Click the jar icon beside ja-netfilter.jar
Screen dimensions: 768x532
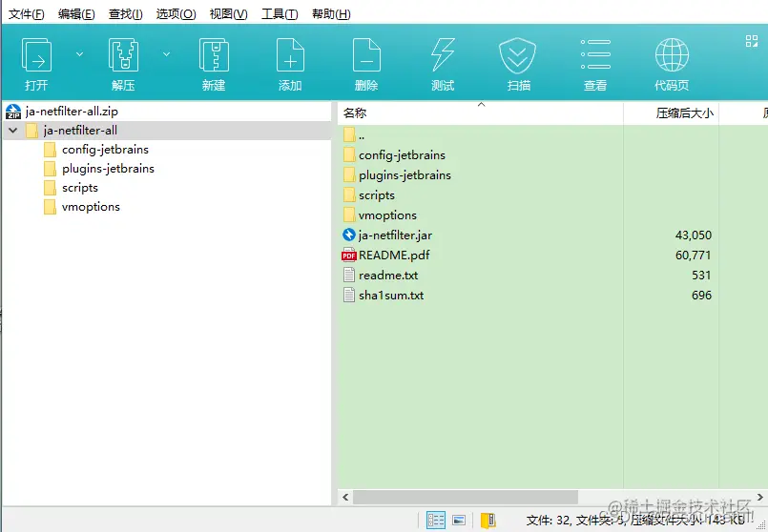point(349,235)
